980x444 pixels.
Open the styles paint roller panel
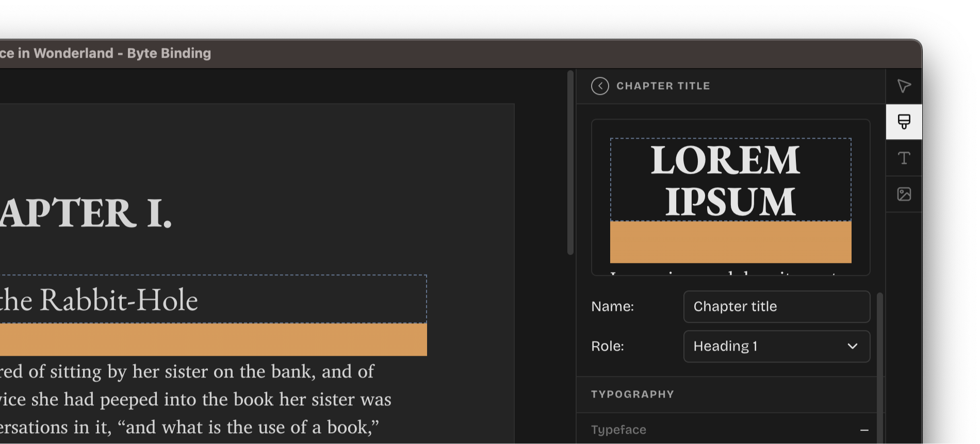tap(904, 122)
